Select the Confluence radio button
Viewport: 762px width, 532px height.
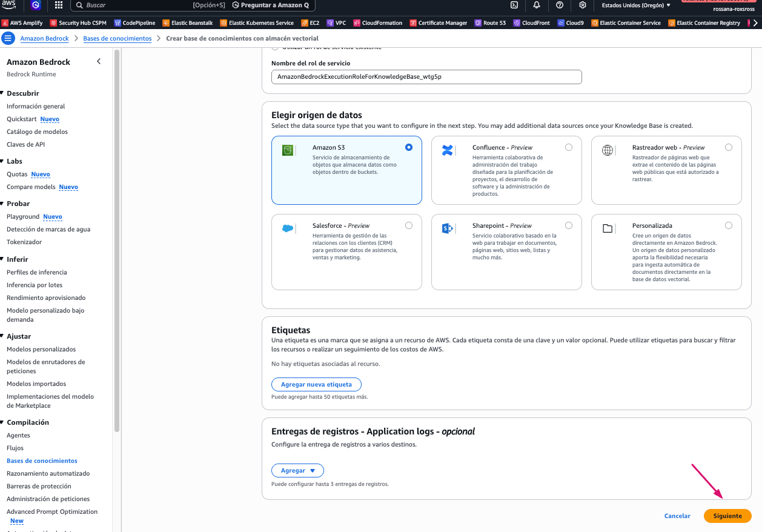point(568,147)
